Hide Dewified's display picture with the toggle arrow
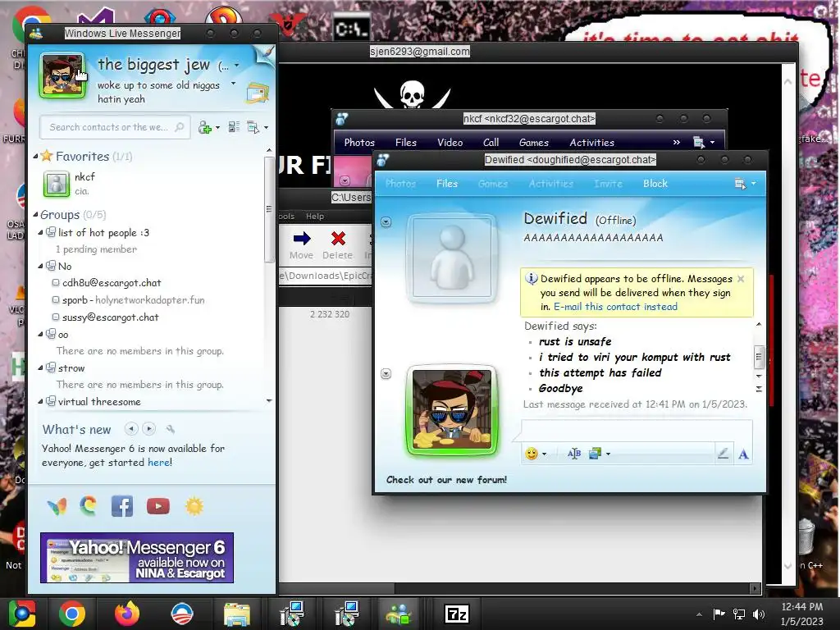The image size is (840, 630). (x=386, y=221)
